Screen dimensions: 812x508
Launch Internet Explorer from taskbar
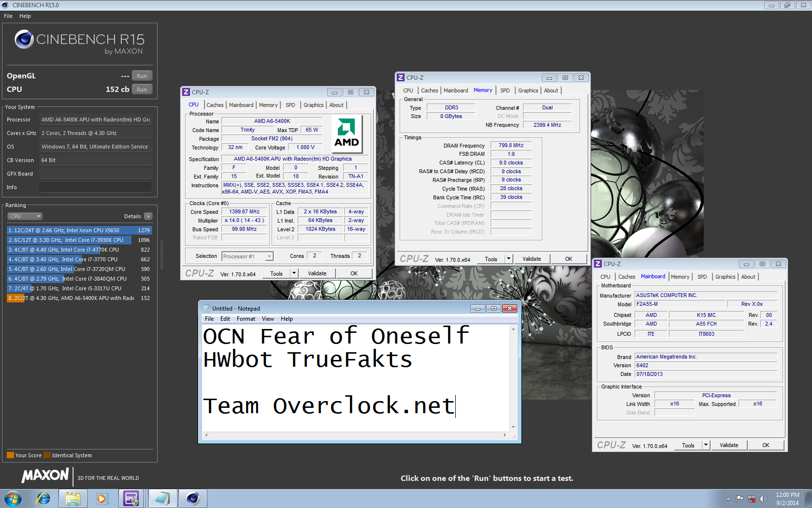click(x=43, y=498)
